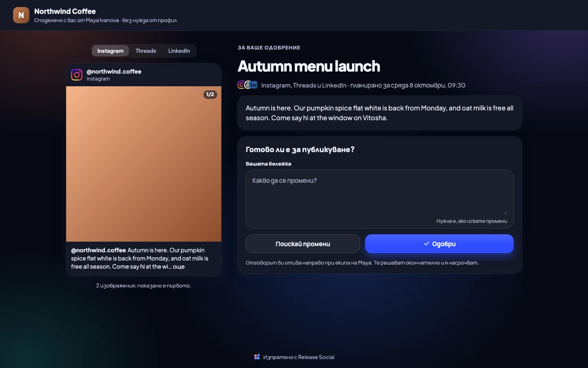Click the scheduled date text планирано за сряда
Image resolution: width=588 pixels, height=368 pixels.
click(x=408, y=85)
